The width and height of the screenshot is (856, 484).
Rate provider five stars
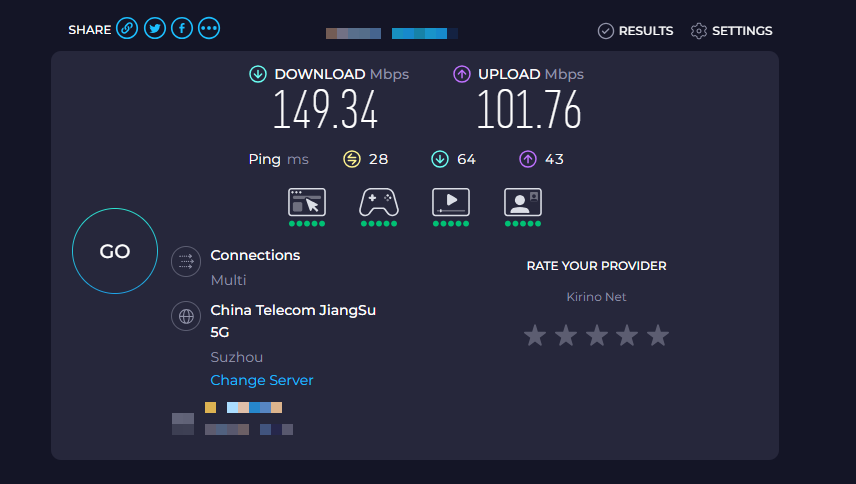(658, 336)
